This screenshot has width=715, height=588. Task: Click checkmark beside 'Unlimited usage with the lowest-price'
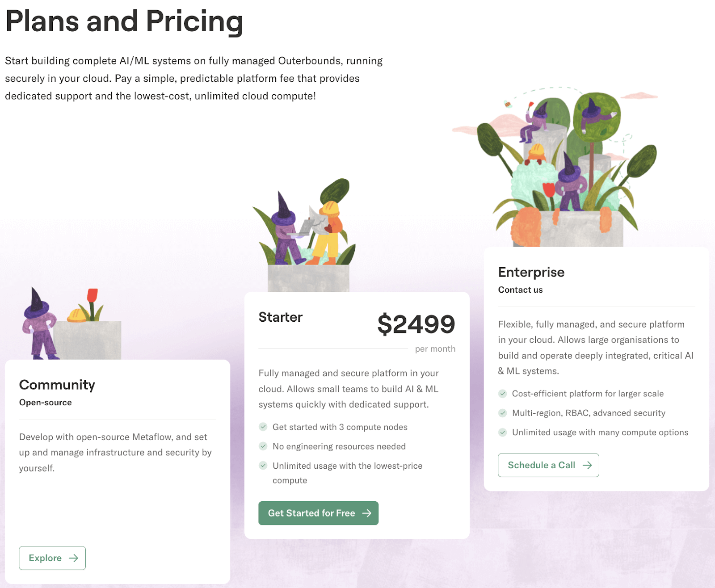pyautogui.click(x=263, y=465)
